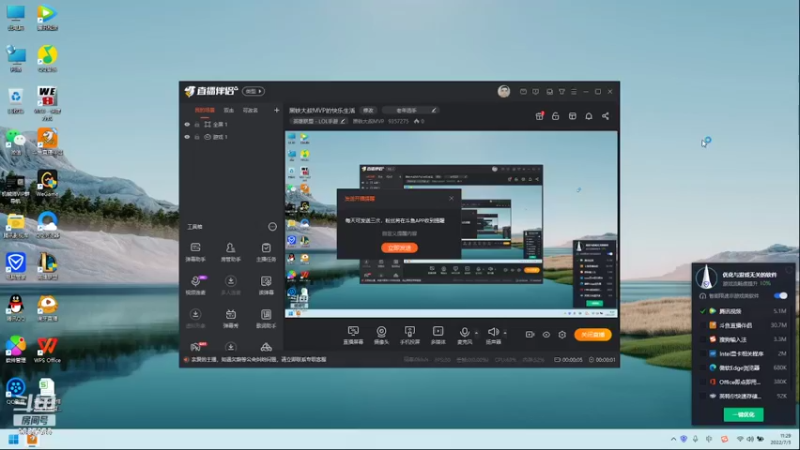Toggle the lock on 游戏1 source
Viewport: 800px width, 450px height.
197,137
